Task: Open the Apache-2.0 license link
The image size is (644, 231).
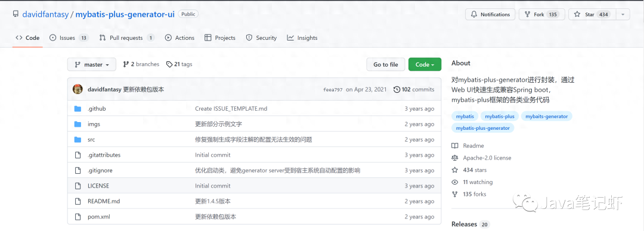Action: pos(487,158)
